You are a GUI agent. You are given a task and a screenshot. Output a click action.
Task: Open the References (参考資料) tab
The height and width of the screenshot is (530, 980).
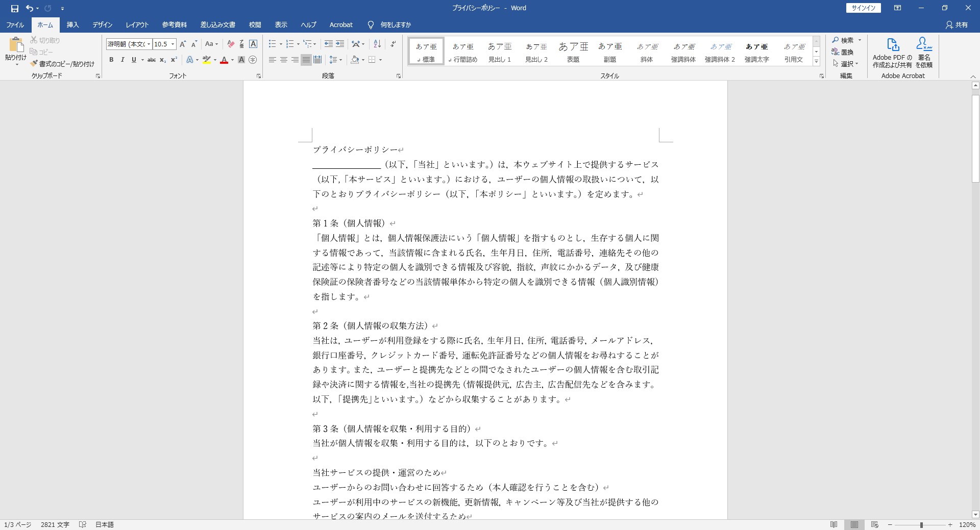point(175,24)
